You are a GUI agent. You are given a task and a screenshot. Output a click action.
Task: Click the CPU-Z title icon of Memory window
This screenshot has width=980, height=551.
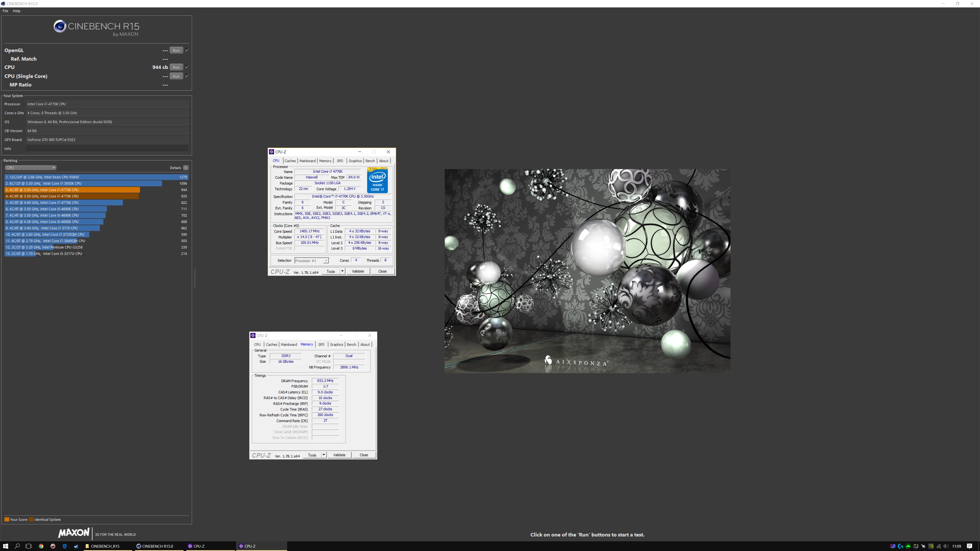point(253,335)
